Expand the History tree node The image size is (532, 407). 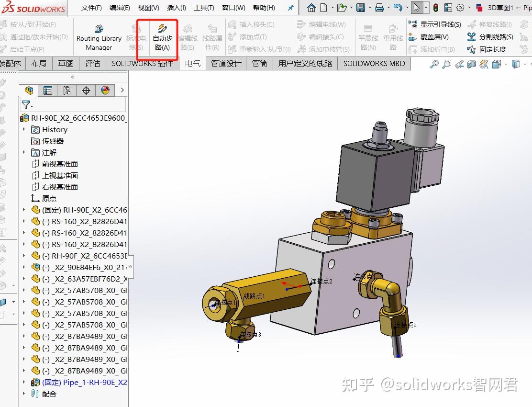point(23,129)
